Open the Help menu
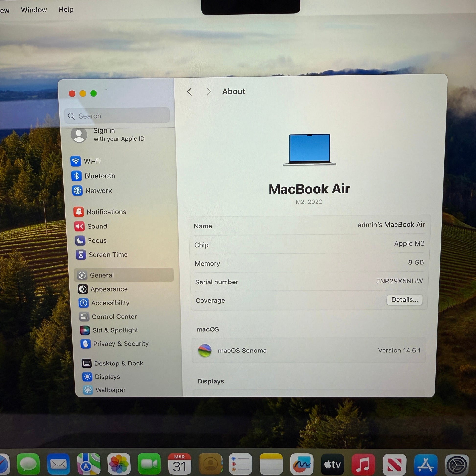 [66, 10]
